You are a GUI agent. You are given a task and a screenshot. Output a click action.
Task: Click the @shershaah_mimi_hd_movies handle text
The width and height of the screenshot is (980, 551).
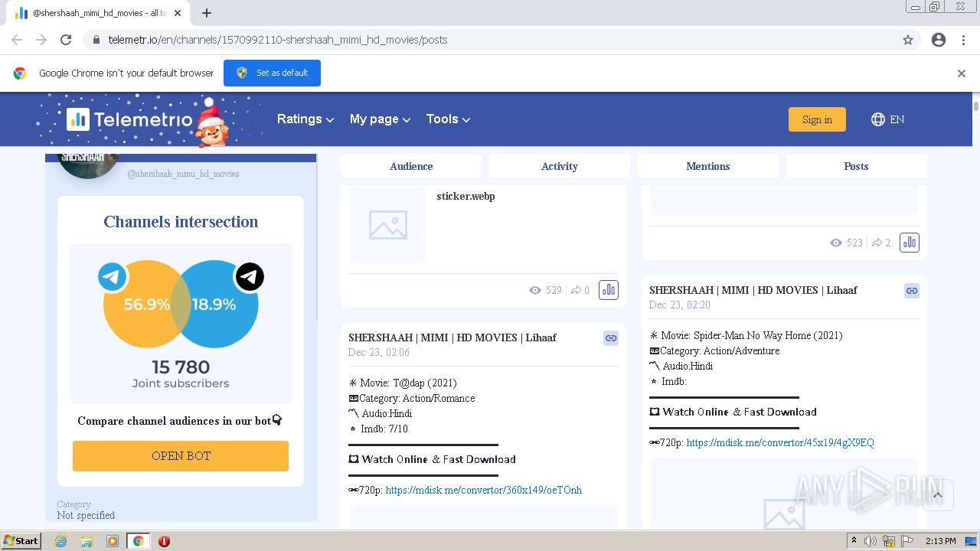tap(183, 174)
